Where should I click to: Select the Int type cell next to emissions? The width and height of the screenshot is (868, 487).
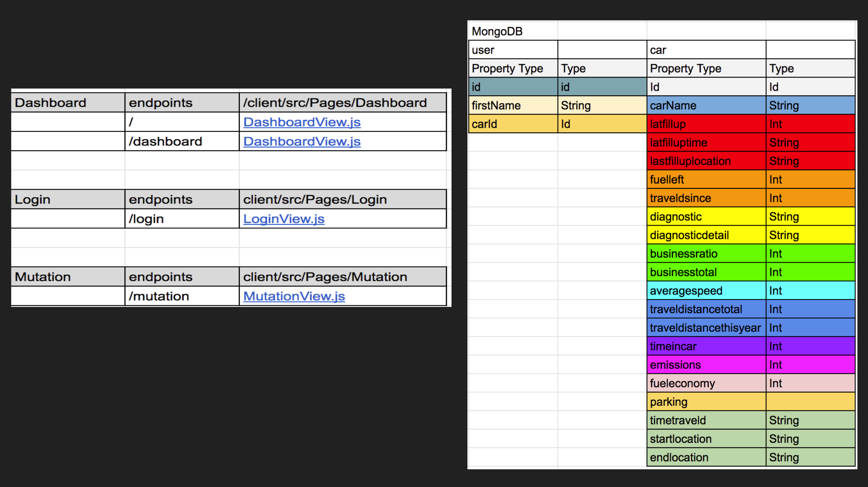pyautogui.click(x=810, y=365)
